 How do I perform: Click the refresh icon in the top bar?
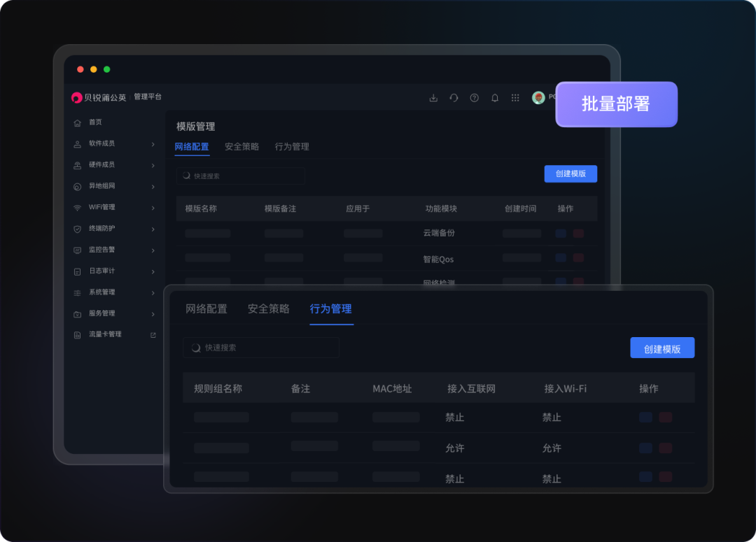[454, 98]
